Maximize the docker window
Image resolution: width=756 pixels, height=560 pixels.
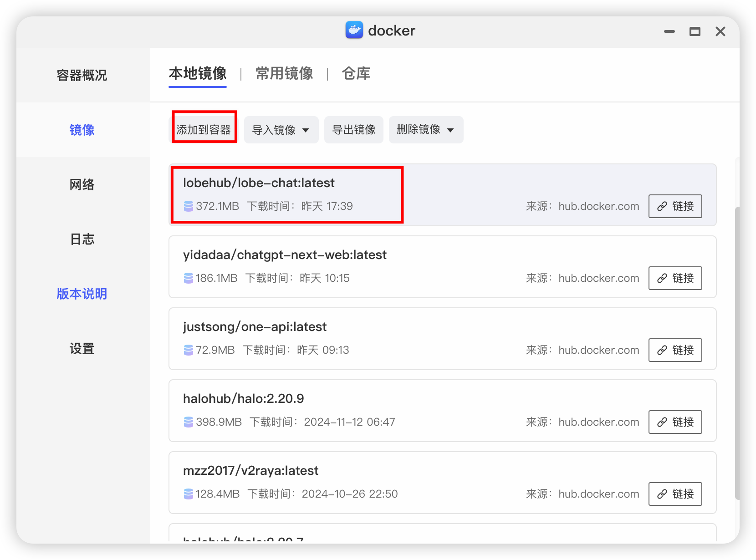click(695, 31)
